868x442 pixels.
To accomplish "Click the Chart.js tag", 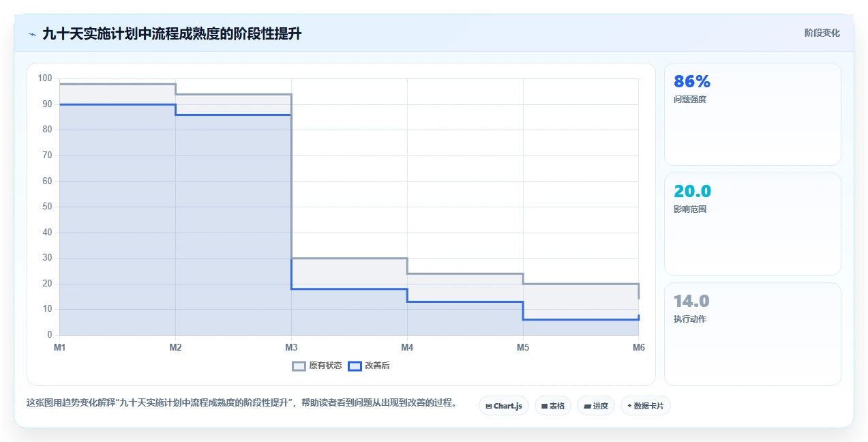I will click(x=503, y=406).
